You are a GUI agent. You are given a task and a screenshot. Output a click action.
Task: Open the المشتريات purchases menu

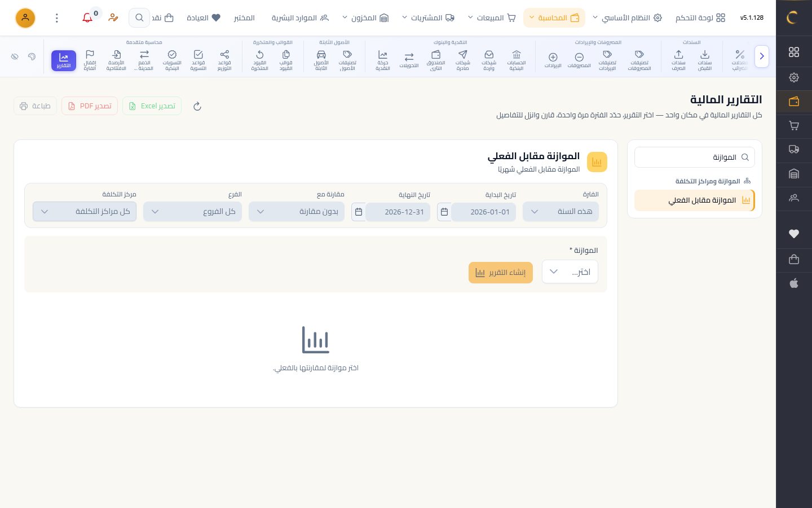click(429, 18)
